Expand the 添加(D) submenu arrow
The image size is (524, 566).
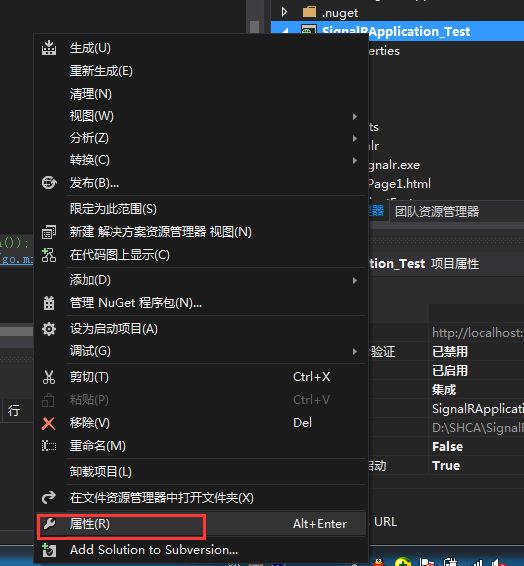coord(355,280)
